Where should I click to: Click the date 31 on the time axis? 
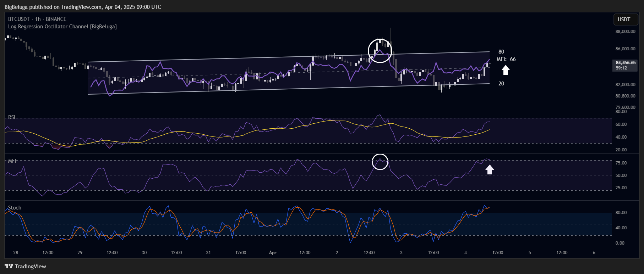pos(208,253)
